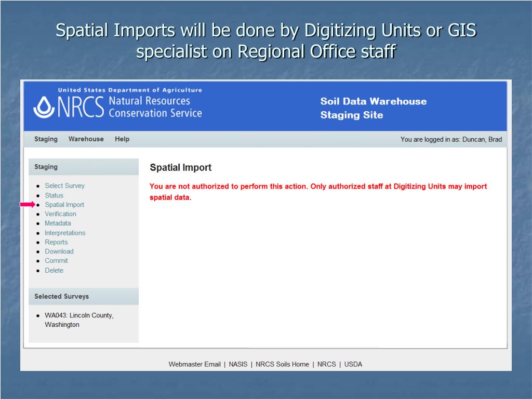
Task: Go to Select Survey link
Action: point(64,185)
